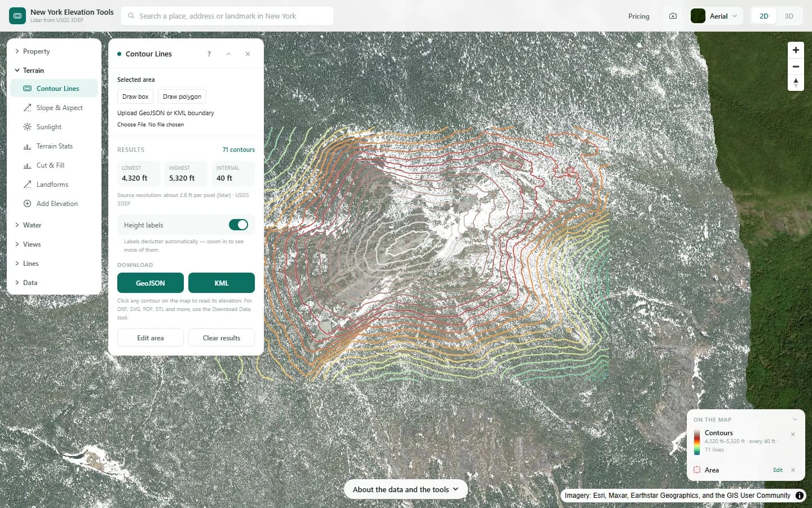Click the camera screenshot icon

click(x=673, y=16)
